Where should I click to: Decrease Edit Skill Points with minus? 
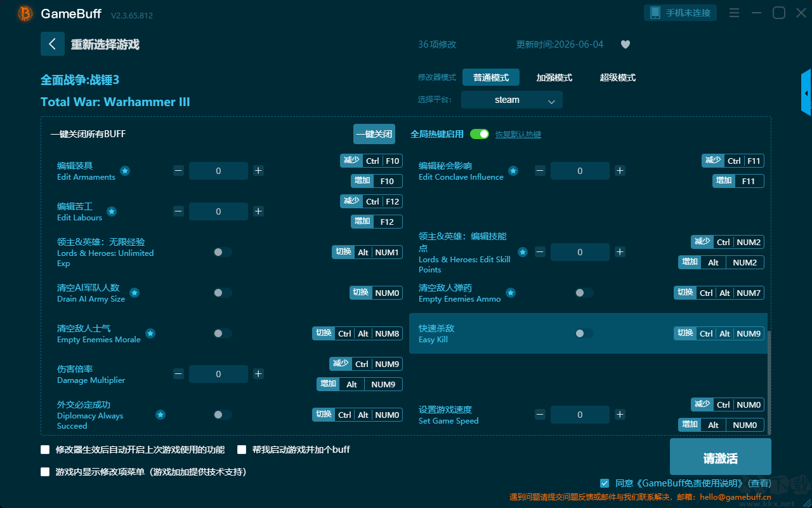tap(540, 252)
